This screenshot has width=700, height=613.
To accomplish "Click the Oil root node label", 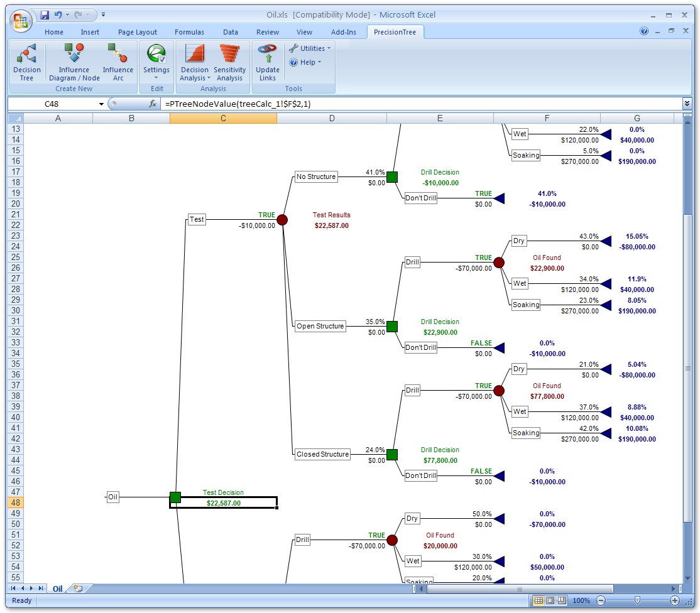I will point(113,497).
